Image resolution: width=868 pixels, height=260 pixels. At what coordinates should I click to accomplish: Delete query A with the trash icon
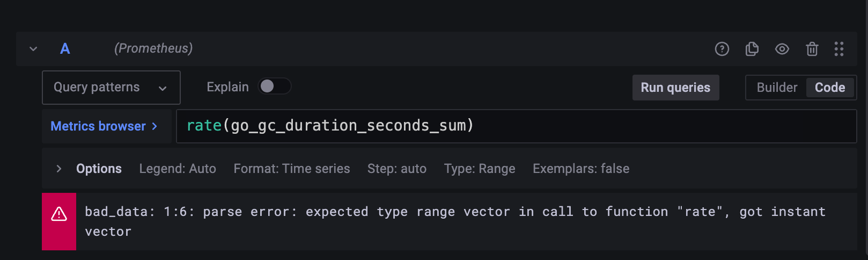812,49
